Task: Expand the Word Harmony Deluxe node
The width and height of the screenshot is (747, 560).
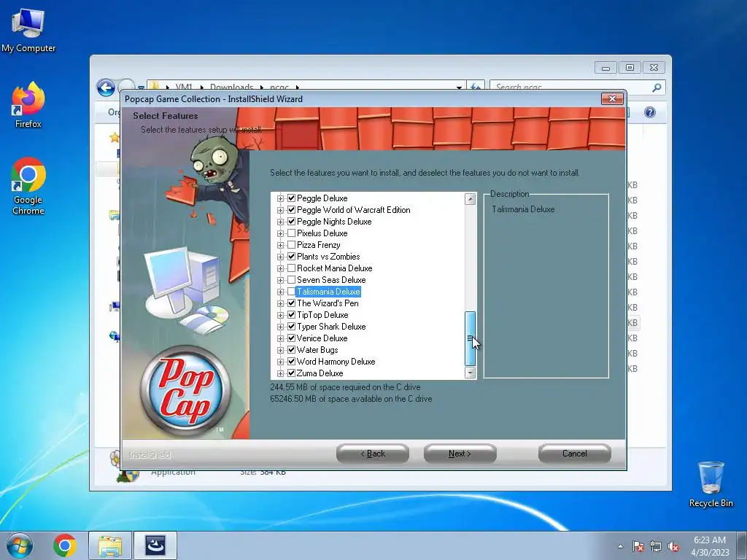Action: [280, 362]
